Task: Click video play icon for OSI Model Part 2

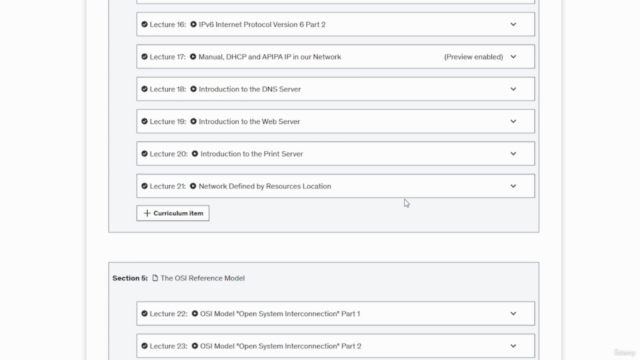Action: (195, 346)
